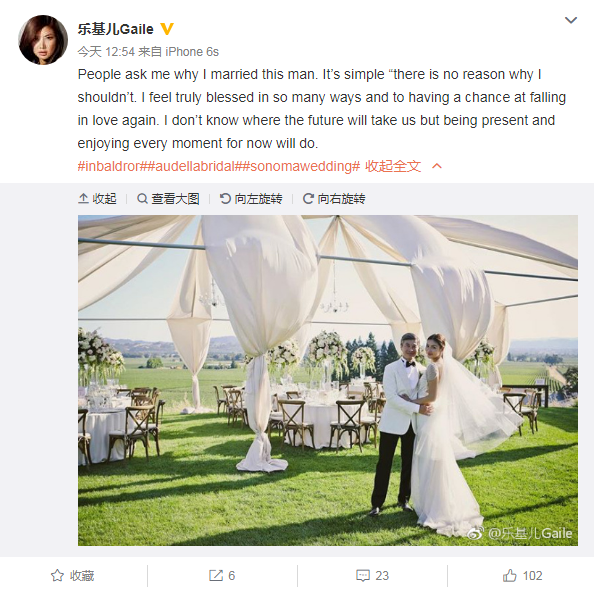Screen dimensions: 594x594
Task: Open the 乐基儿Gaile profile name link
Action: 116,29
